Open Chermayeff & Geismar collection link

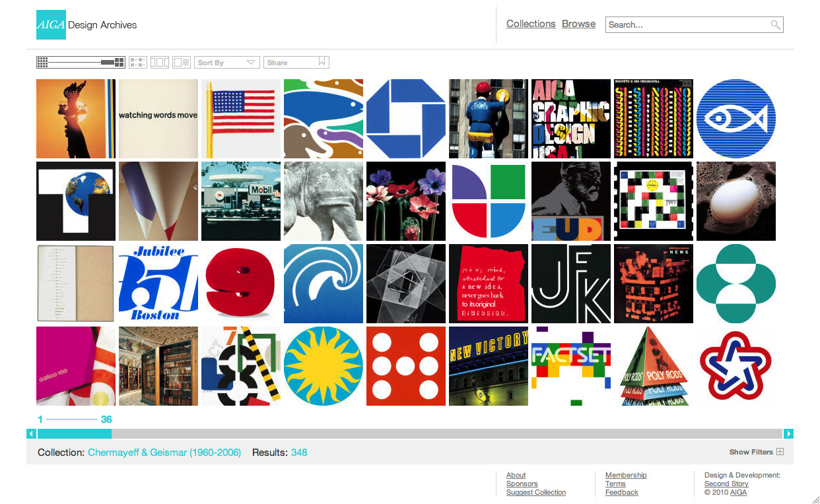[164, 453]
